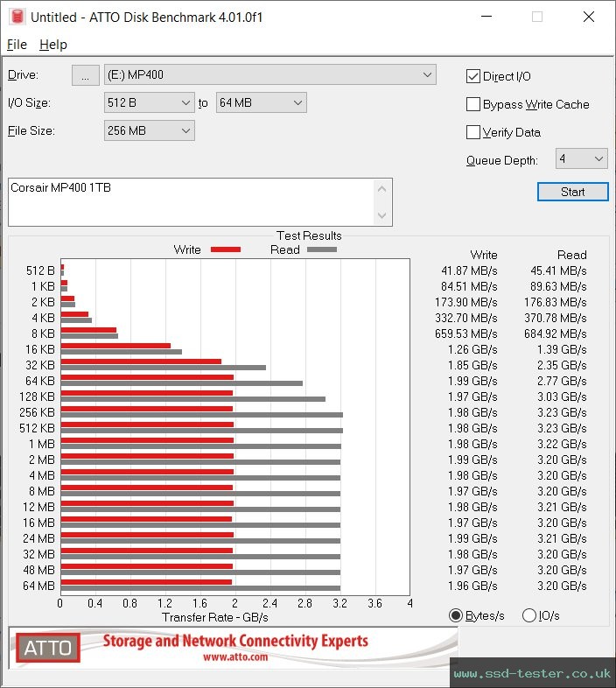
Task: Open the Queue Depth dropdown
Action: pyautogui.click(x=581, y=158)
